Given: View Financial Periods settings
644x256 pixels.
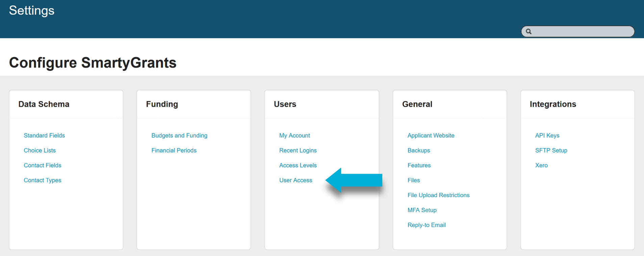Looking at the screenshot, I should pyautogui.click(x=174, y=150).
